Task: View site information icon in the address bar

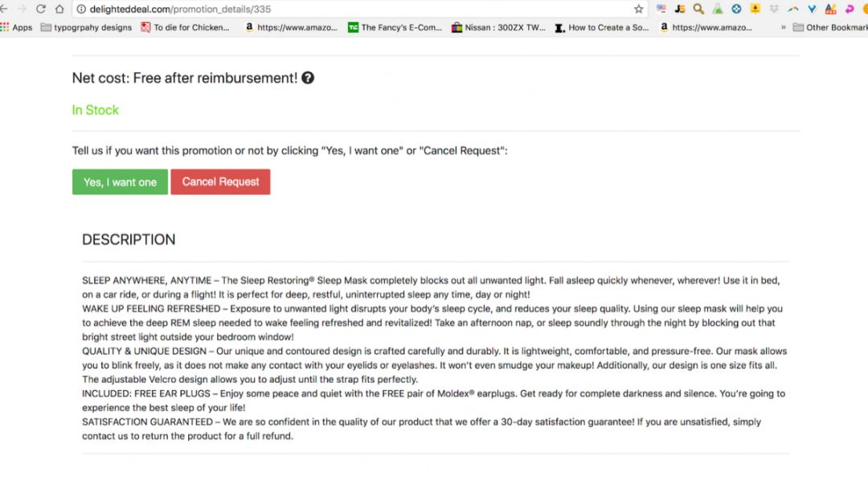Action: tap(81, 9)
